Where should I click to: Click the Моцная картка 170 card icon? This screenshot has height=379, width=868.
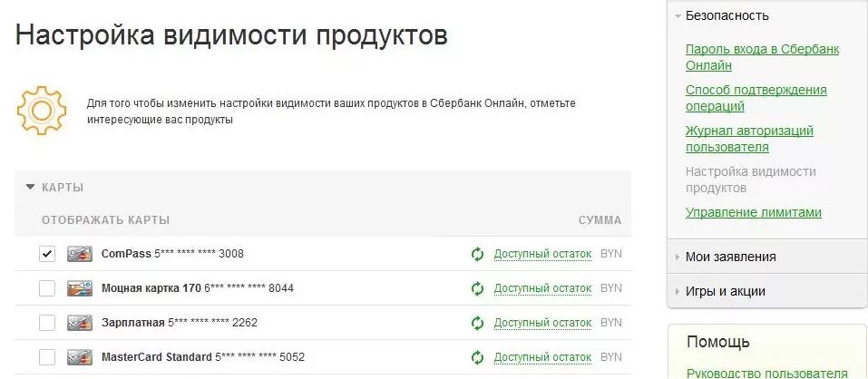[80, 288]
